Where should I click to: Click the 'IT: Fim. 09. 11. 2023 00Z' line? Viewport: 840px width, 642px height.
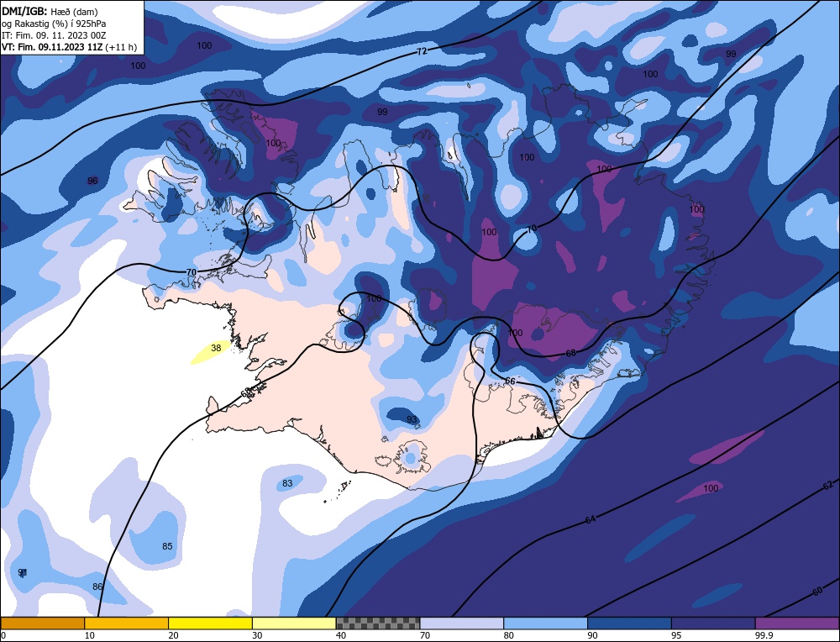click(x=54, y=35)
